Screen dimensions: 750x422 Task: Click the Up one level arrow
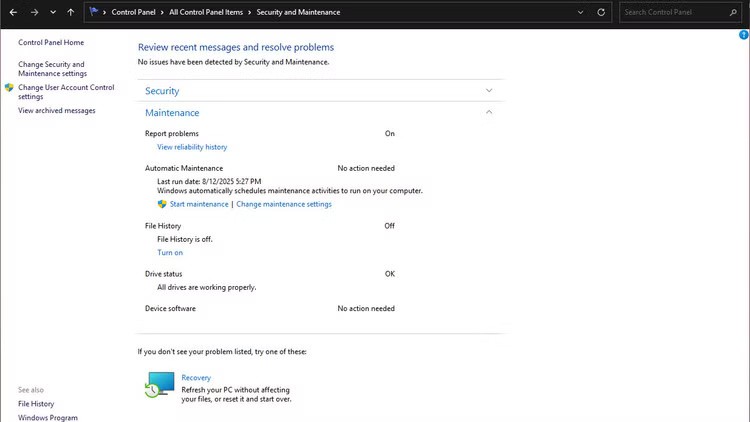pos(70,12)
